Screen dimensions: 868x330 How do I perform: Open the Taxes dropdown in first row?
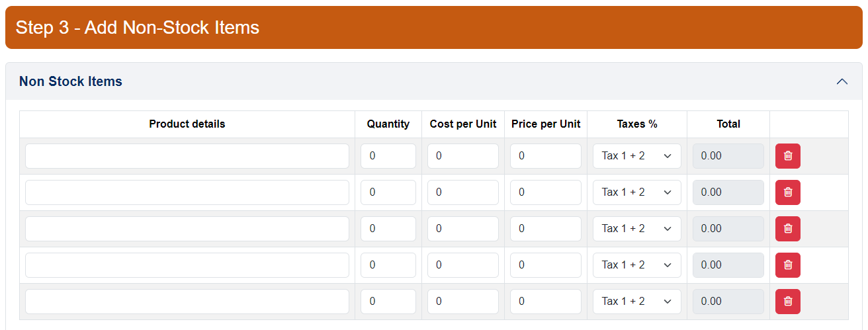click(x=636, y=156)
